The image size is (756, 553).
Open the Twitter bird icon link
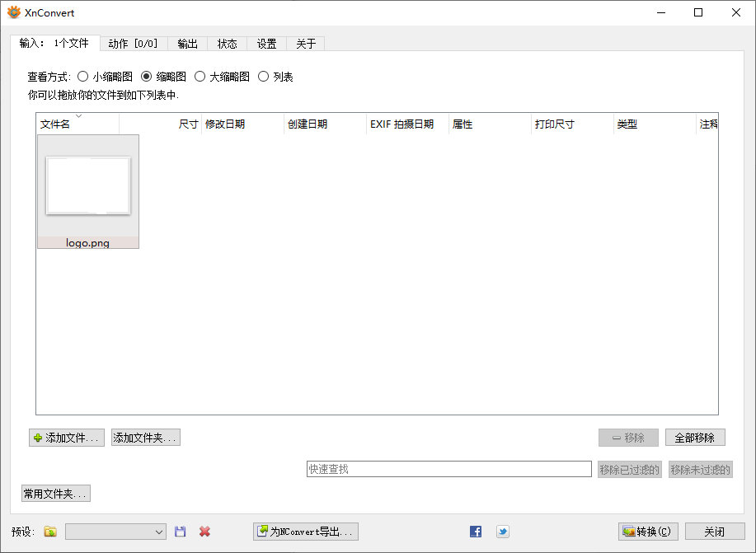point(502,532)
